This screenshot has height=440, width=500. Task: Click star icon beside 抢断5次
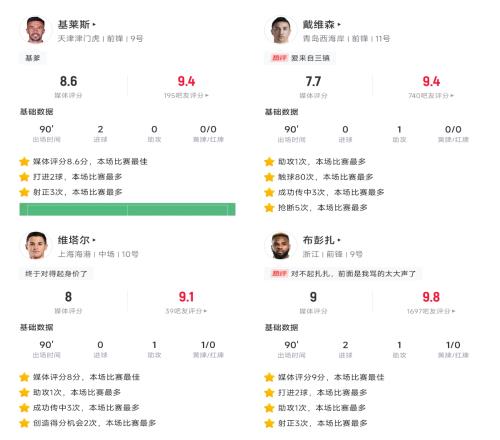pyautogui.click(x=269, y=208)
